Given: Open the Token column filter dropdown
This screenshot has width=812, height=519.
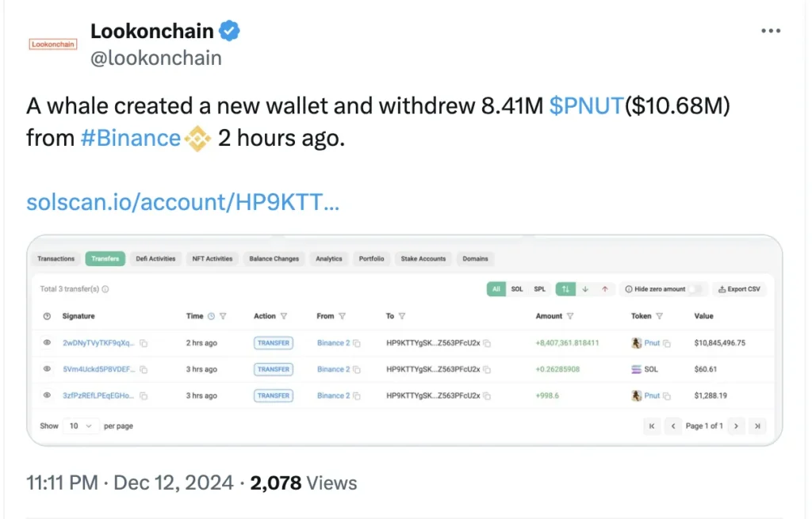Looking at the screenshot, I should (659, 315).
